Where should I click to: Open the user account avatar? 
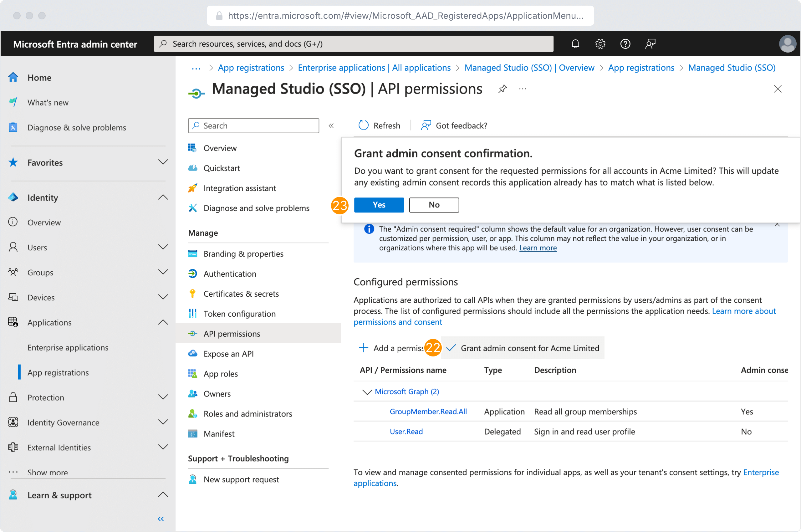tap(787, 44)
